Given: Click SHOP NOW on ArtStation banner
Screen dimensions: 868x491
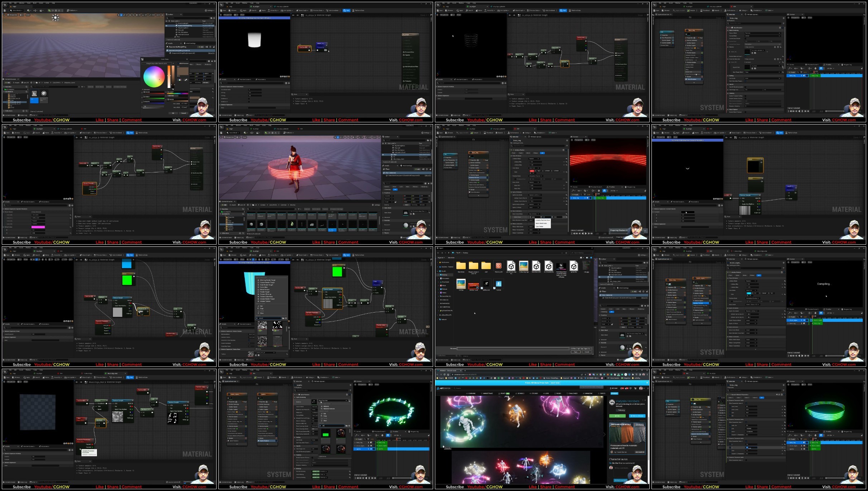Looking at the screenshot, I should (555, 383).
